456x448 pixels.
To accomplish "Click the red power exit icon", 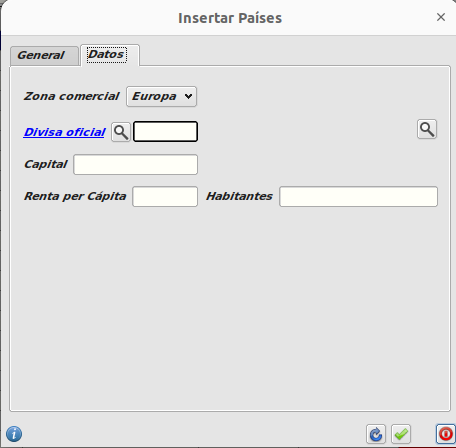I will (446, 434).
